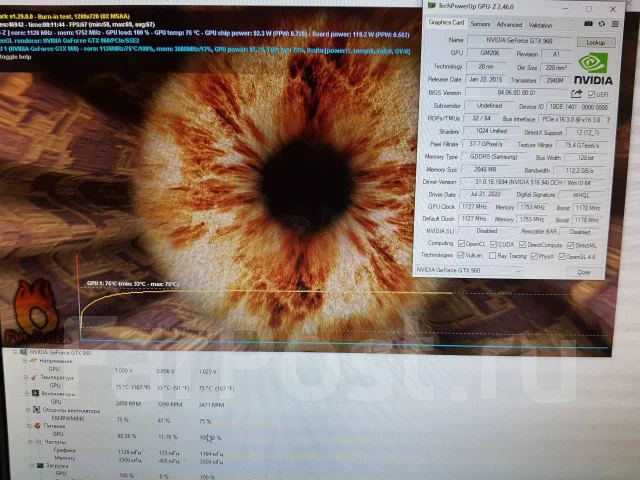The height and width of the screenshot is (480, 640).
Task: Collapse the Обороты вентилятора node
Action: pos(28,410)
